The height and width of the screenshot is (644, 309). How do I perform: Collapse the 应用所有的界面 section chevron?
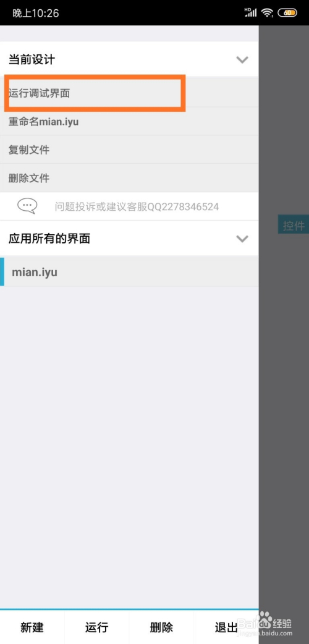(x=242, y=239)
